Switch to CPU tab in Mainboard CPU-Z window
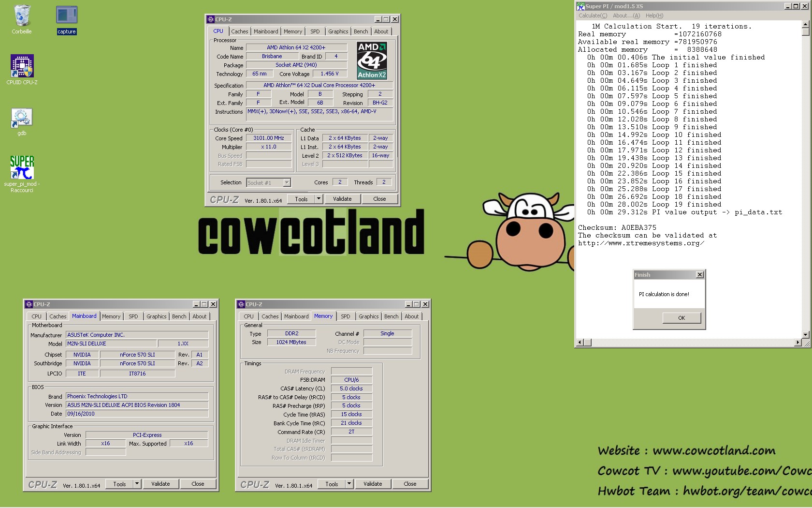The width and height of the screenshot is (812, 508). [x=36, y=316]
